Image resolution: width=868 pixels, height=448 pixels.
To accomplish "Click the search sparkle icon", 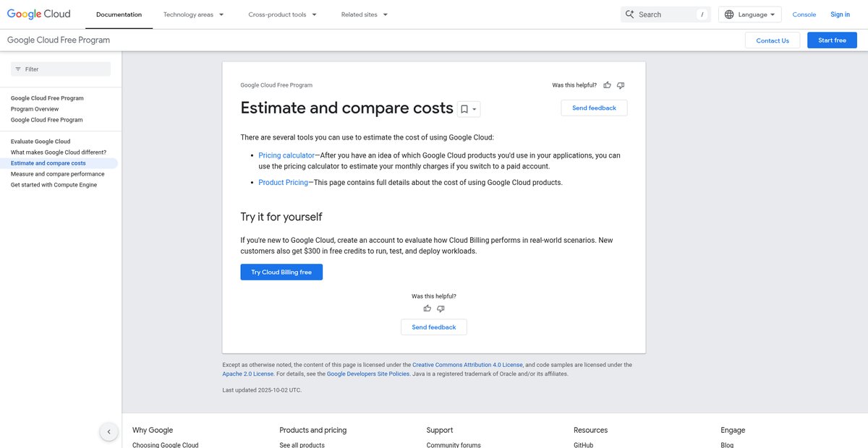I will [x=629, y=14].
